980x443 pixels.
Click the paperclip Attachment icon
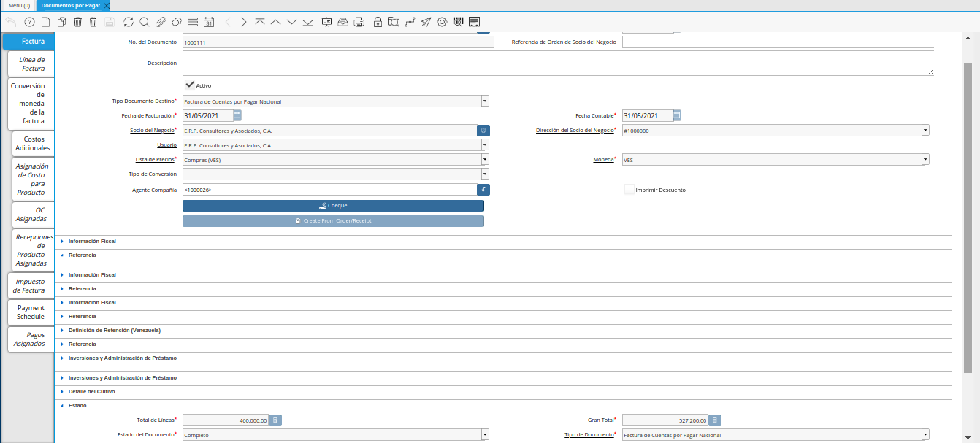click(160, 22)
